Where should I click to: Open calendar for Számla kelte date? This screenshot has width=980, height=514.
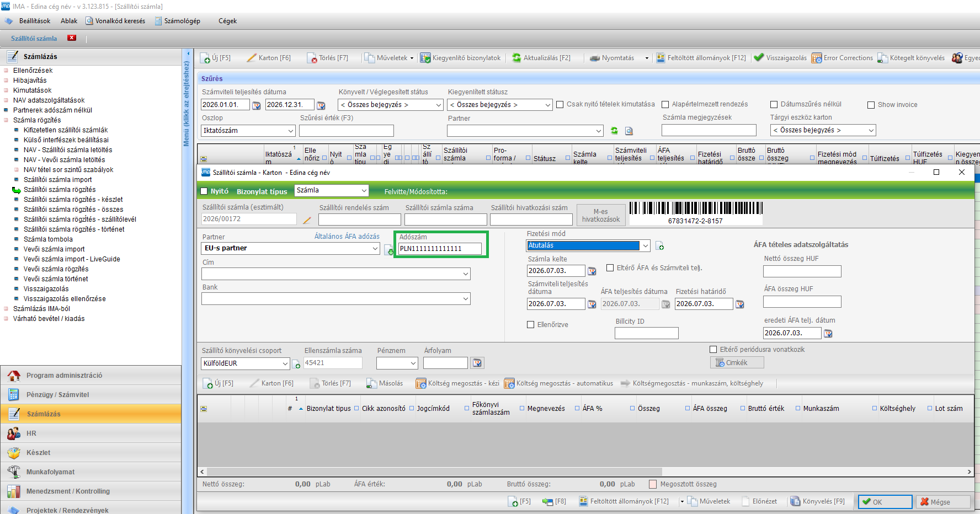click(592, 271)
